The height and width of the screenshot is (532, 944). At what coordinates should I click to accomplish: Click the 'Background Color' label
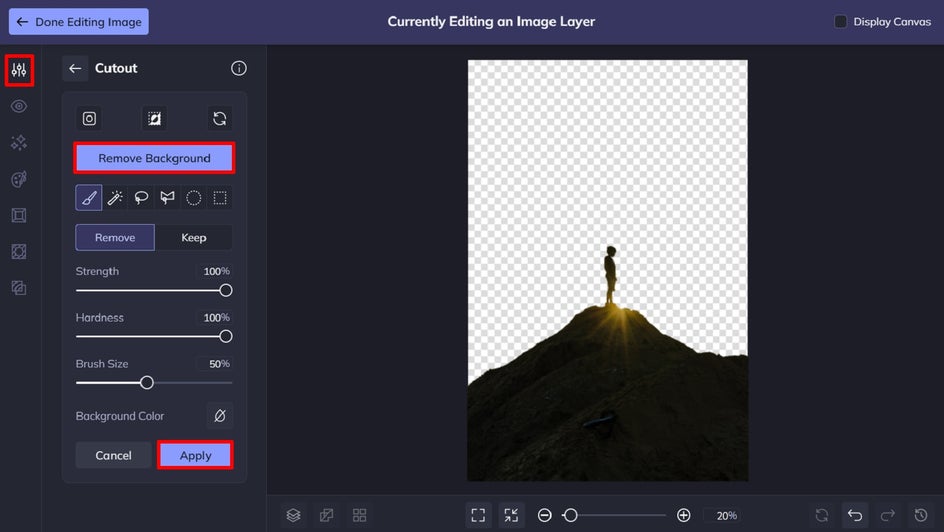(x=120, y=416)
